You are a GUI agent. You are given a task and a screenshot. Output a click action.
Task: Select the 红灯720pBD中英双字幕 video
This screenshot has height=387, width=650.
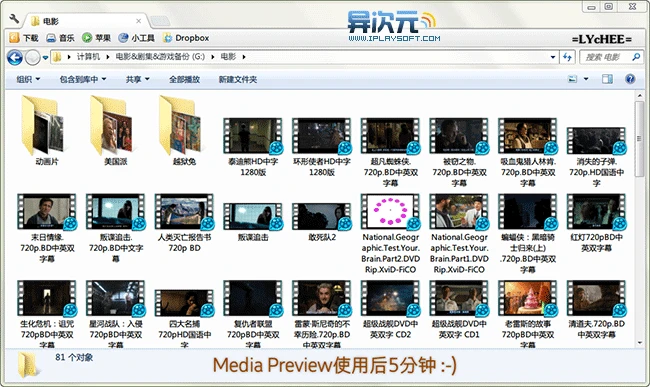pyautogui.click(x=597, y=223)
